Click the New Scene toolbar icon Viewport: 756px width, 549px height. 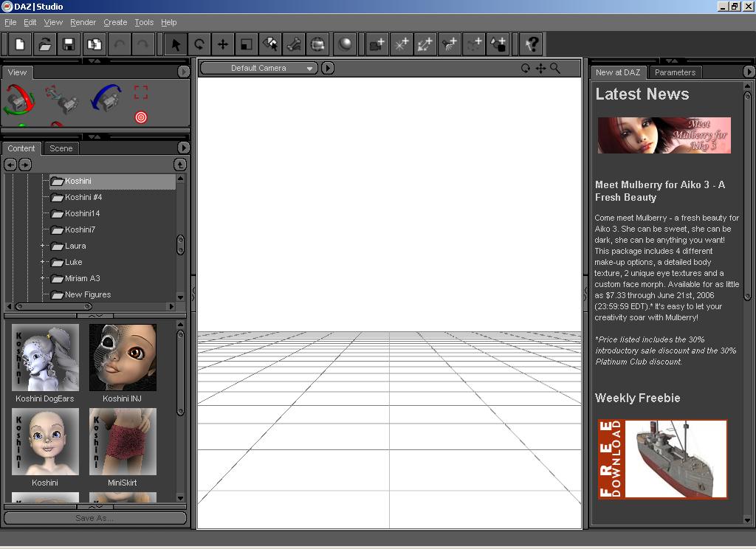[20, 44]
